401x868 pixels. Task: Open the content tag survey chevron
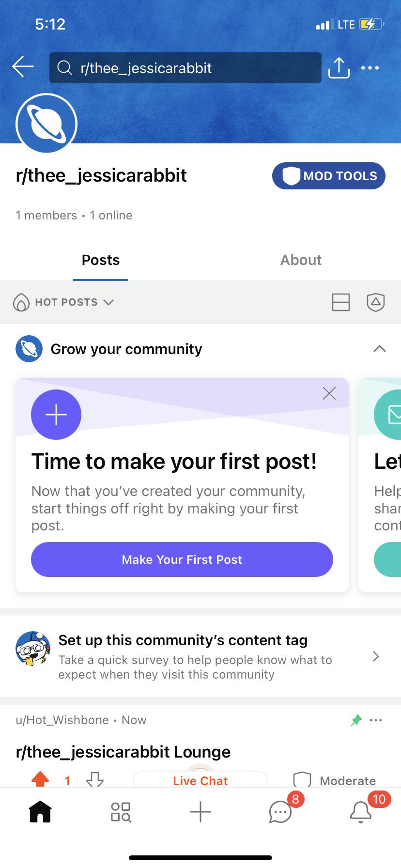[x=376, y=656]
